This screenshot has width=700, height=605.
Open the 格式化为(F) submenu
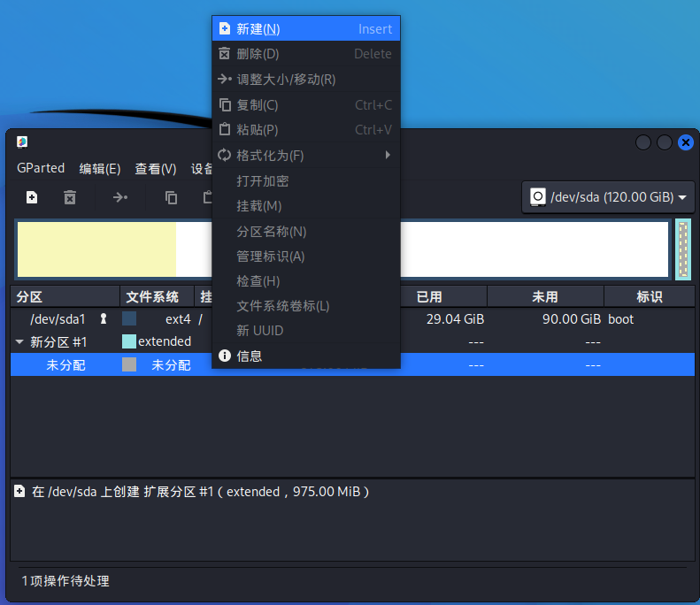[306, 156]
